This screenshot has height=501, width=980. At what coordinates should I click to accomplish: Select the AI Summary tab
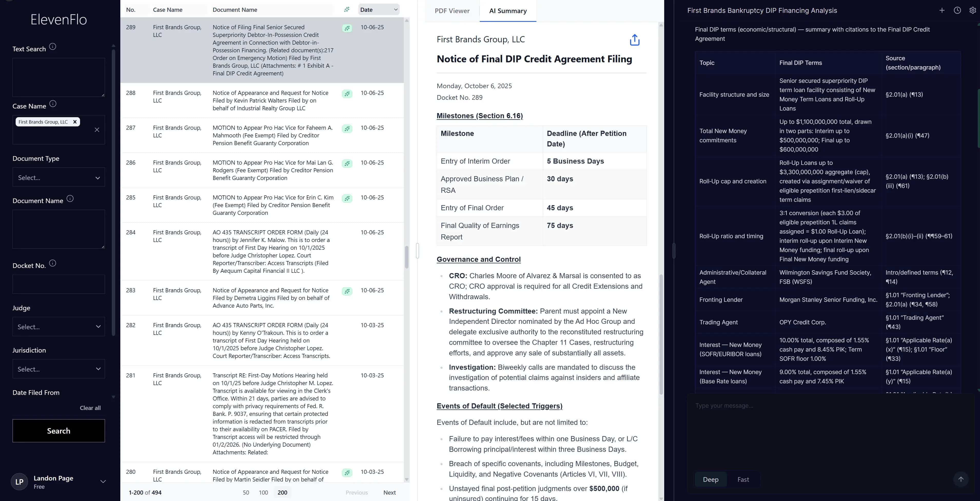pos(507,11)
